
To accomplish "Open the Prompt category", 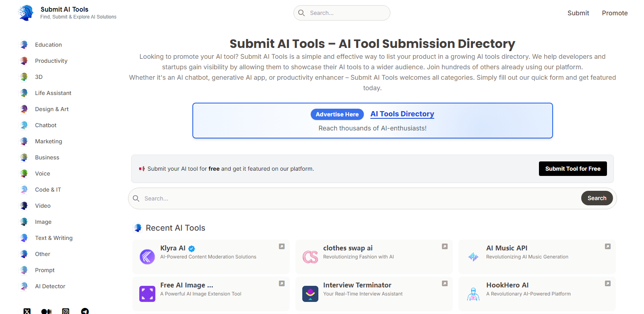I will [x=45, y=270].
